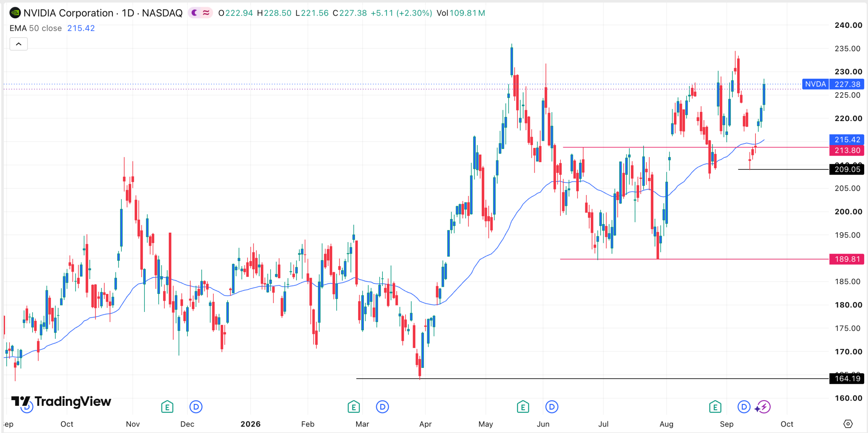Screen dimensions: 868x433
Task: Click the NVDA symbol price label
Action: [x=815, y=84]
